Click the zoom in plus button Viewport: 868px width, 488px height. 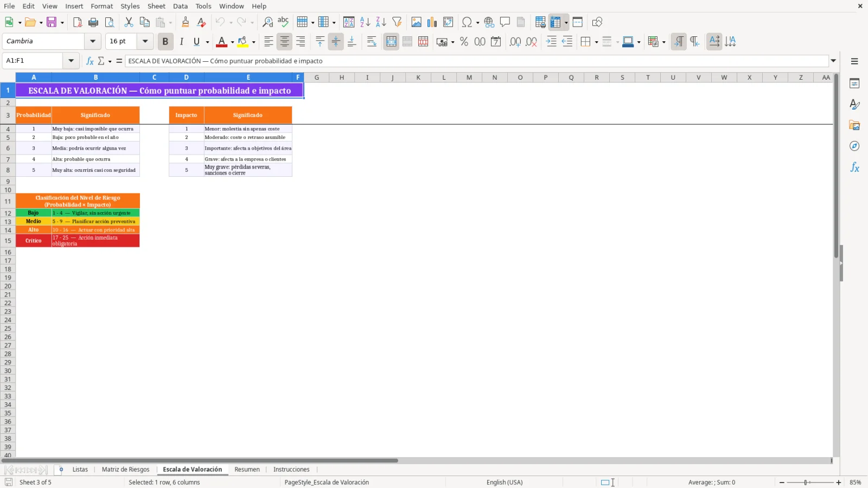click(x=839, y=483)
